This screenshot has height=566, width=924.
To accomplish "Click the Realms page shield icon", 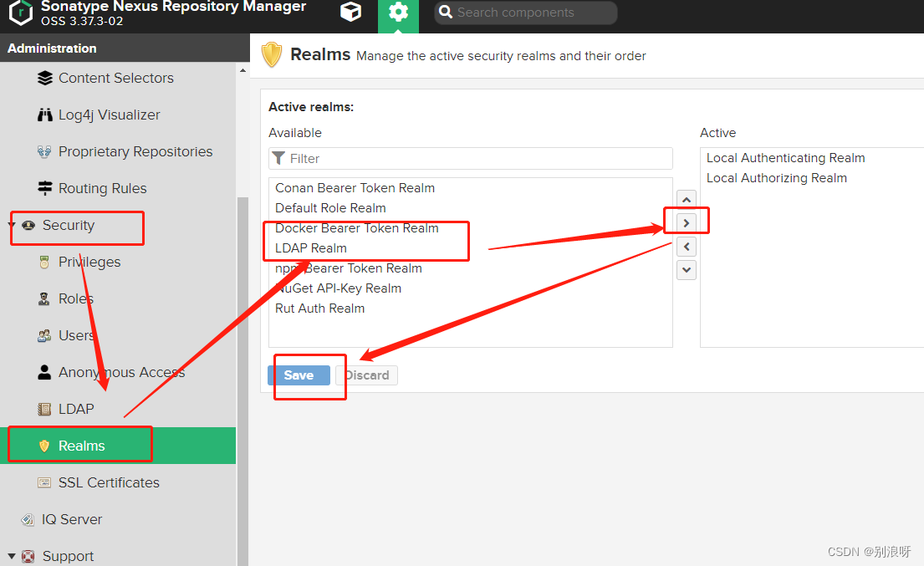I will pos(272,55).
